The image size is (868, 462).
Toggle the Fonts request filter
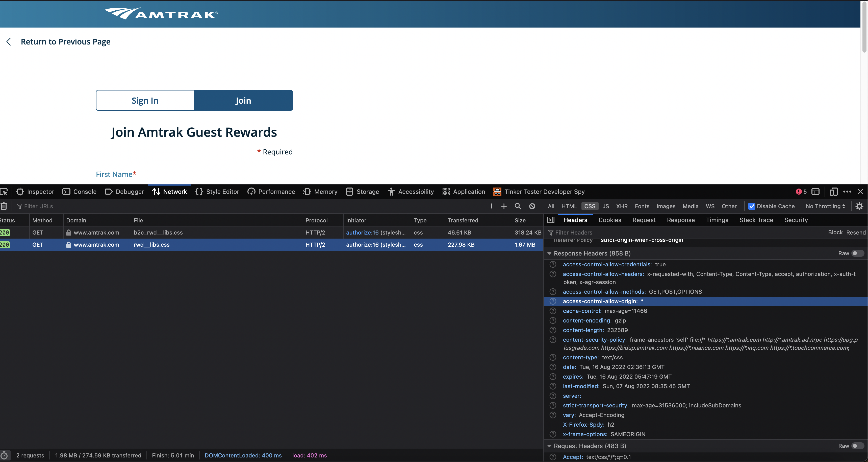(642, 206)
